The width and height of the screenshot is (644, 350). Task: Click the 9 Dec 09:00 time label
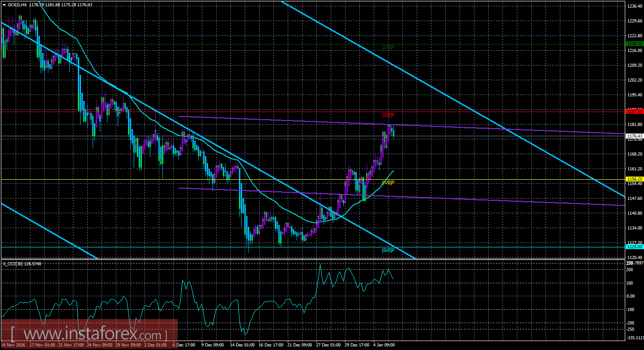[x=212, y=346]
